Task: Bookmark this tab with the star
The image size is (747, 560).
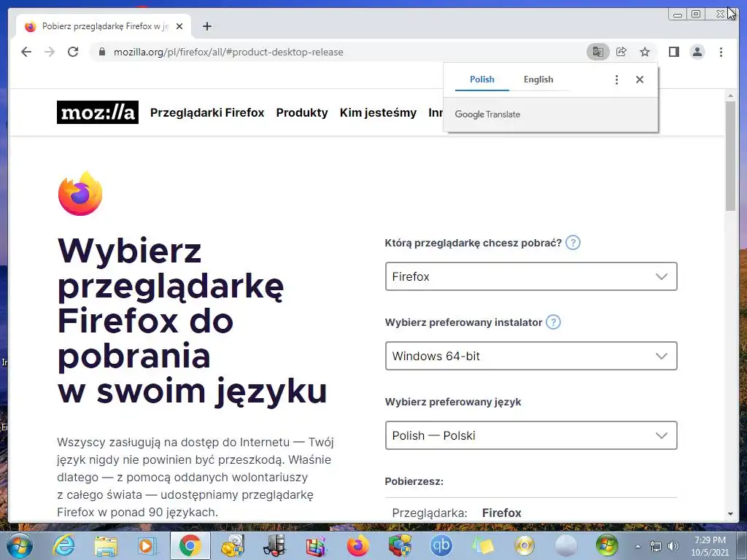Action: pyautogui.click(x=645, y=52)
